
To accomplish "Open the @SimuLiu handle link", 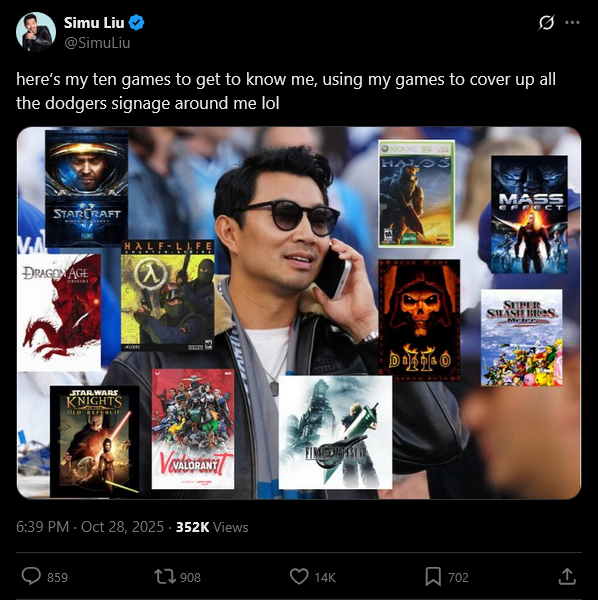I will pyautogui.click(x=97, y=42).
